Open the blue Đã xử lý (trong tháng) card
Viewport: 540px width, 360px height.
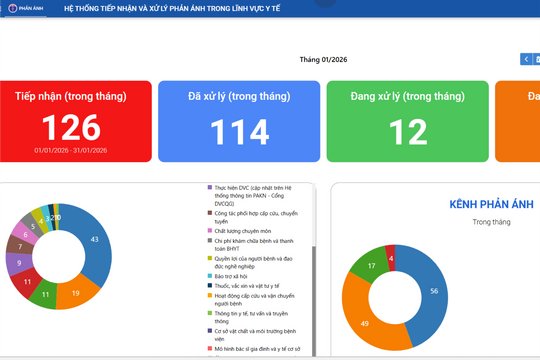coord(239,121)
